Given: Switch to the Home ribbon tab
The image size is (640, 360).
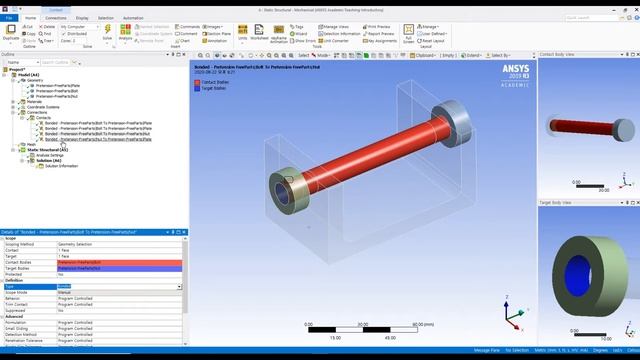Looking at the screenshot, I should click(30, 18).
